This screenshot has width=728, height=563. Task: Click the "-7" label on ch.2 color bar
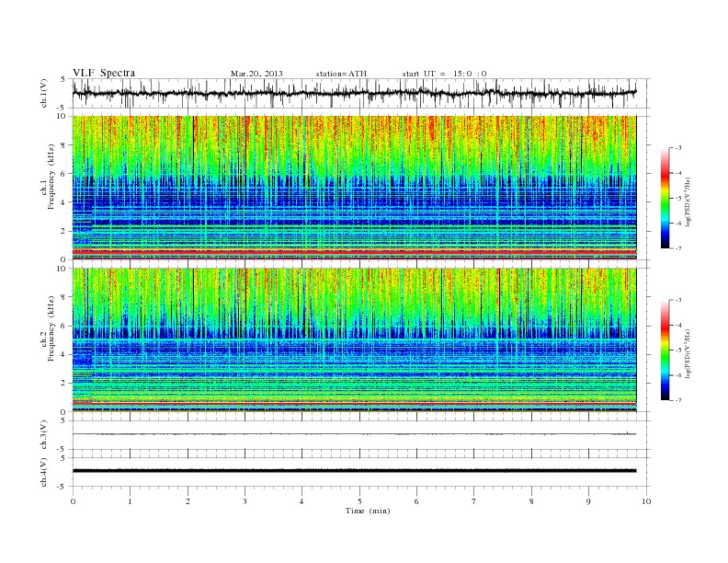[x=678, y=400]
